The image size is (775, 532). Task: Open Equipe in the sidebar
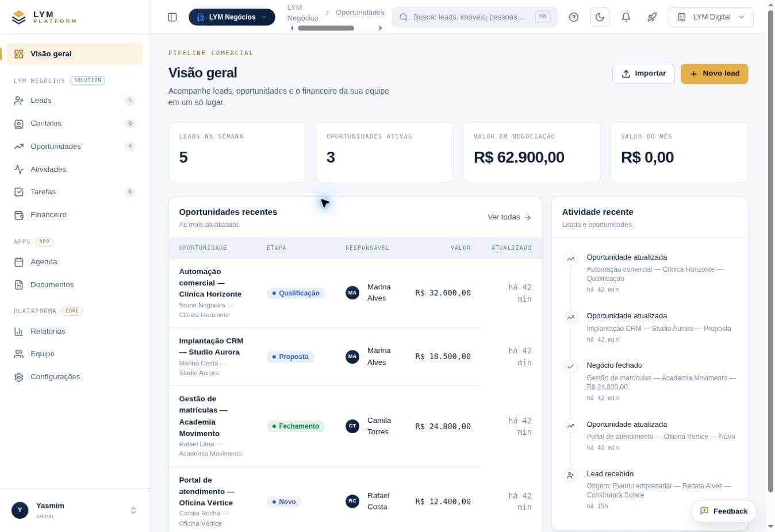pos(75,354)
